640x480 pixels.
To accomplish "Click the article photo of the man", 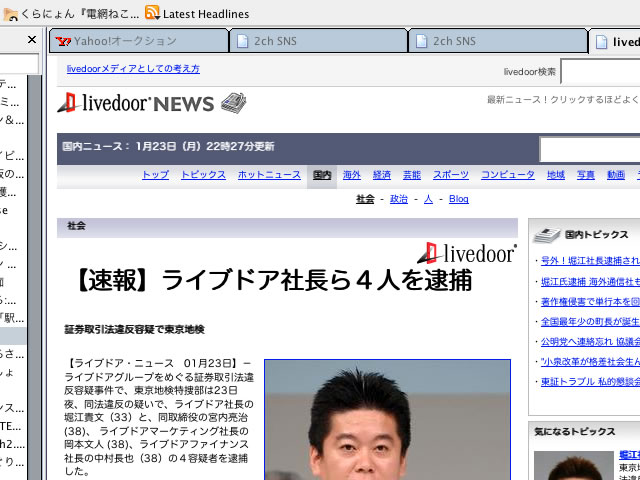I will click(x=388, y=420).
